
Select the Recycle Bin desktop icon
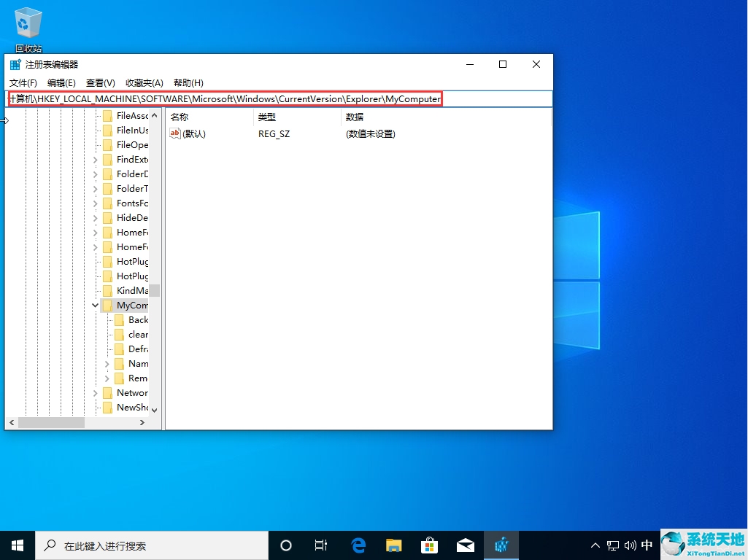point(28,22)
